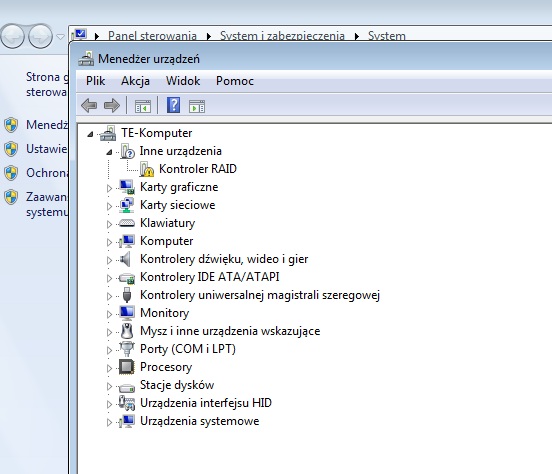
Task: Expand the Procesory node
Action: (x=109, y=368)
